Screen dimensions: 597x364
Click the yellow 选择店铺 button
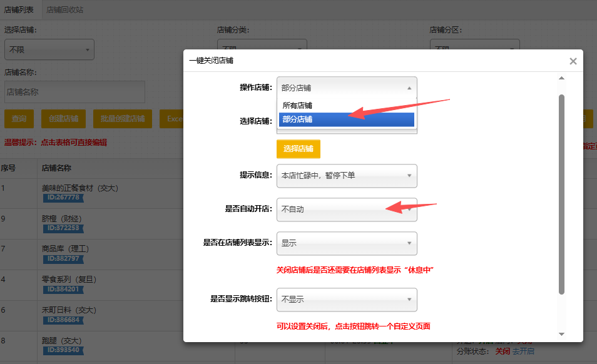click(298, 149)
